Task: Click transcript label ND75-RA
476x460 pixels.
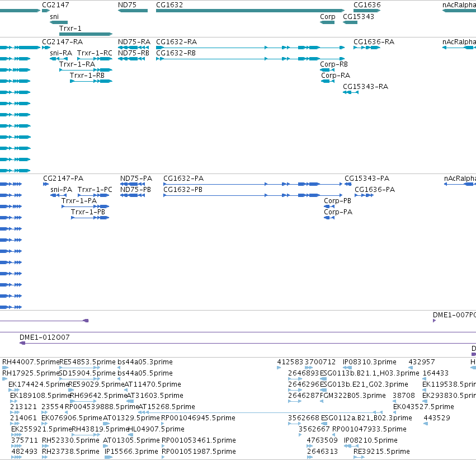Action: point(134,42)
